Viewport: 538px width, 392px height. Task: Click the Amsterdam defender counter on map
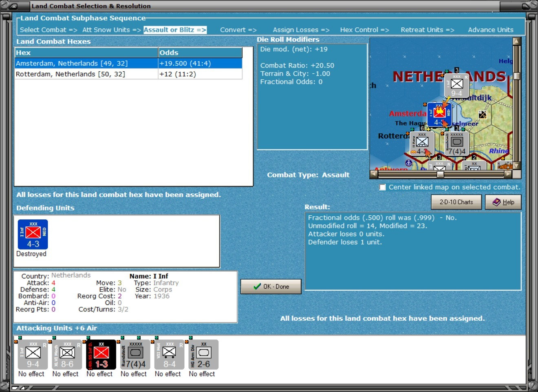[x=439, y=114]
